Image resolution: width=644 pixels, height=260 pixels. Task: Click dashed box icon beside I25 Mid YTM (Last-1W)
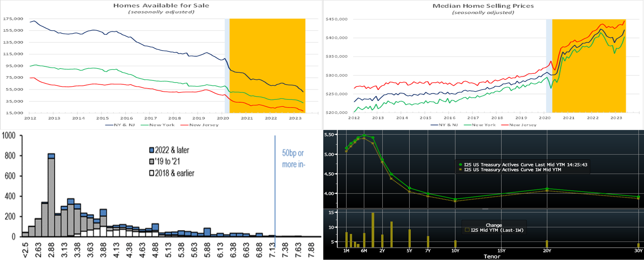(467, 230)
